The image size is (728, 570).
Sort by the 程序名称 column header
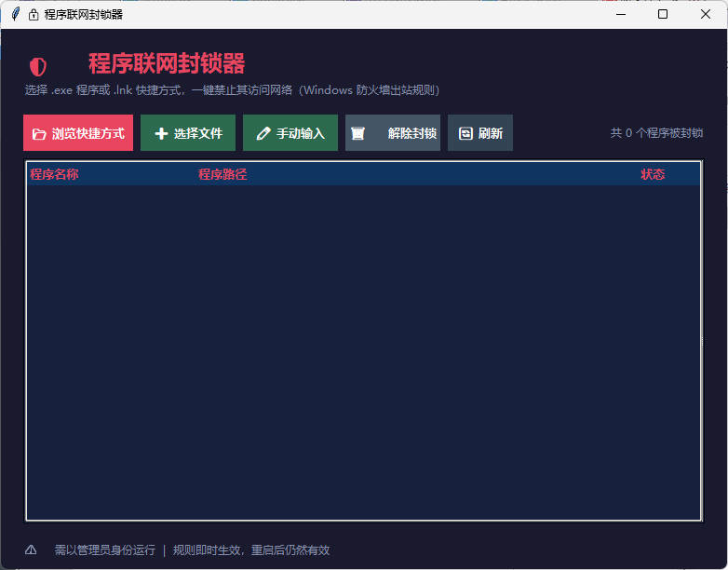[x=54, y=174]
